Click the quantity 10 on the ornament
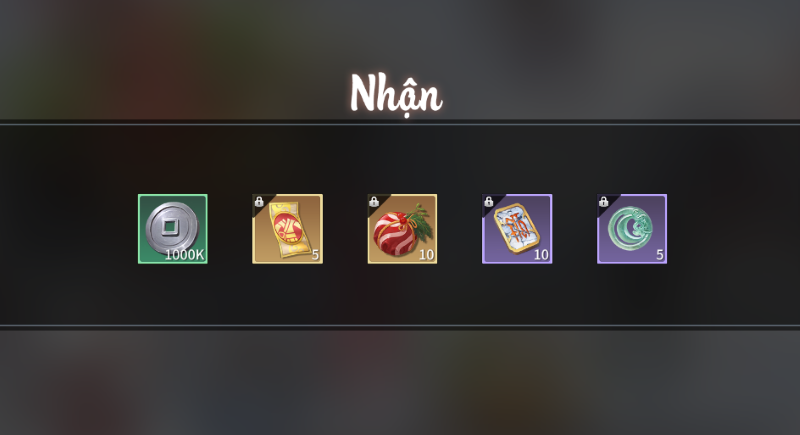The width and height of the screenshot is (800, 435). click(x=426, y=254)
